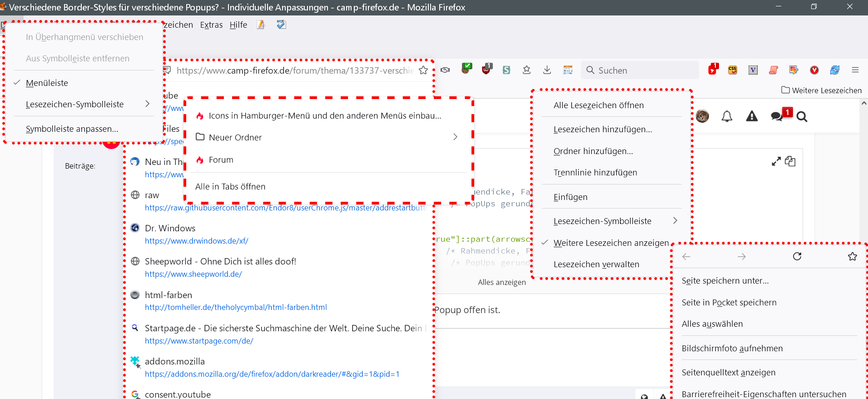Click the forum search magnifier icon
The image size is (868, 399).
click(x=802, y=117)
